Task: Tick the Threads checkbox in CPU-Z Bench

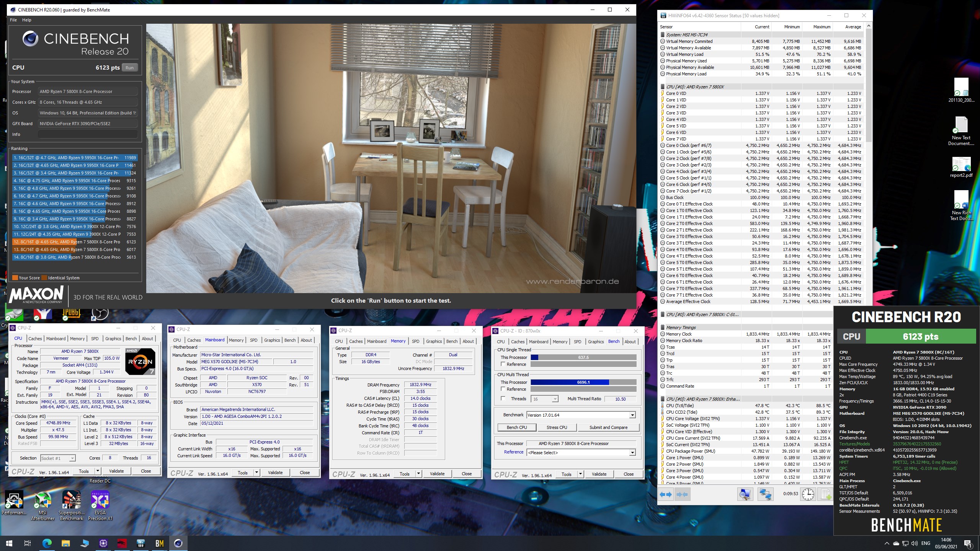Action: pyautogui.click(x=503, y=399)
